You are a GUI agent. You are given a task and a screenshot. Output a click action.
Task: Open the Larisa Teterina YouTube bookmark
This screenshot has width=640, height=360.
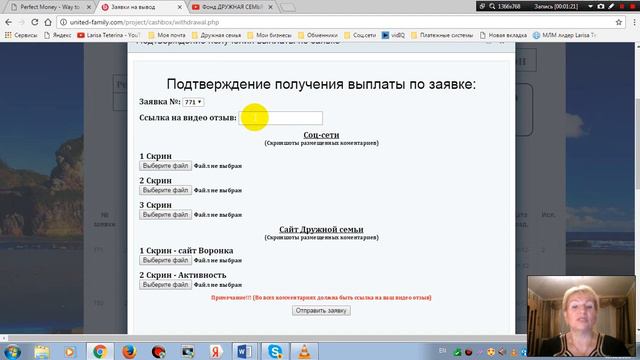[109, 36]
